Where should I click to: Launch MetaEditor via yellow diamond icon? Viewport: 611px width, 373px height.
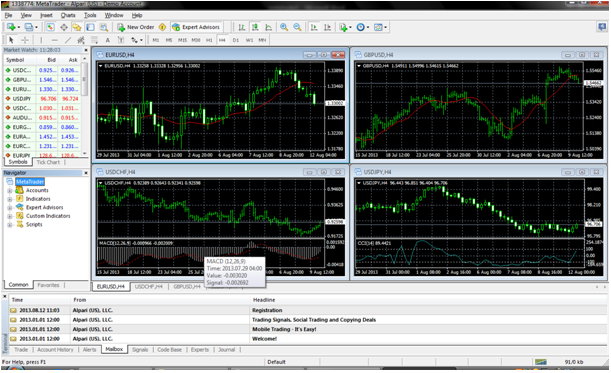click(162, 27)
